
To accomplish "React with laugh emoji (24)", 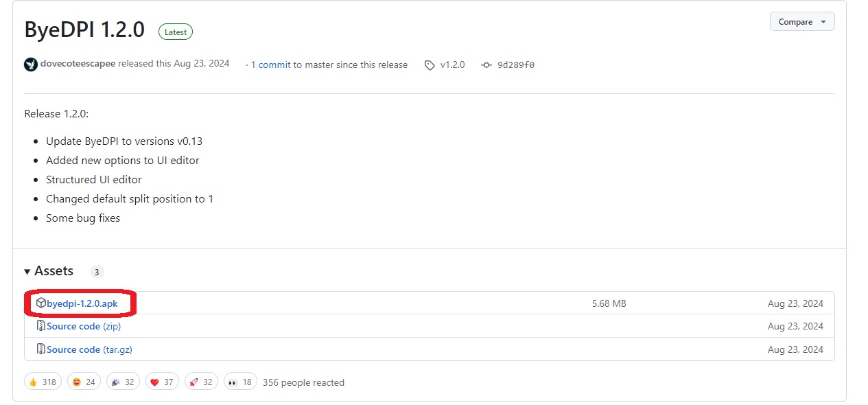I will click(x=84, y=382).
